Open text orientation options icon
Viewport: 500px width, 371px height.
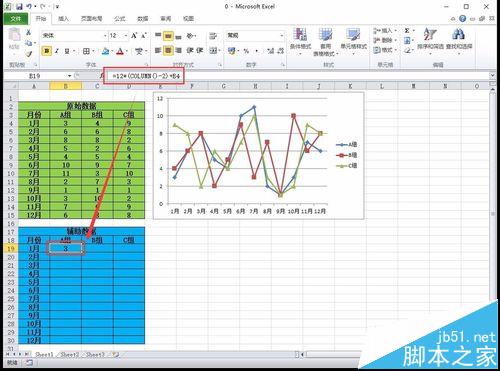coord(190,35)
